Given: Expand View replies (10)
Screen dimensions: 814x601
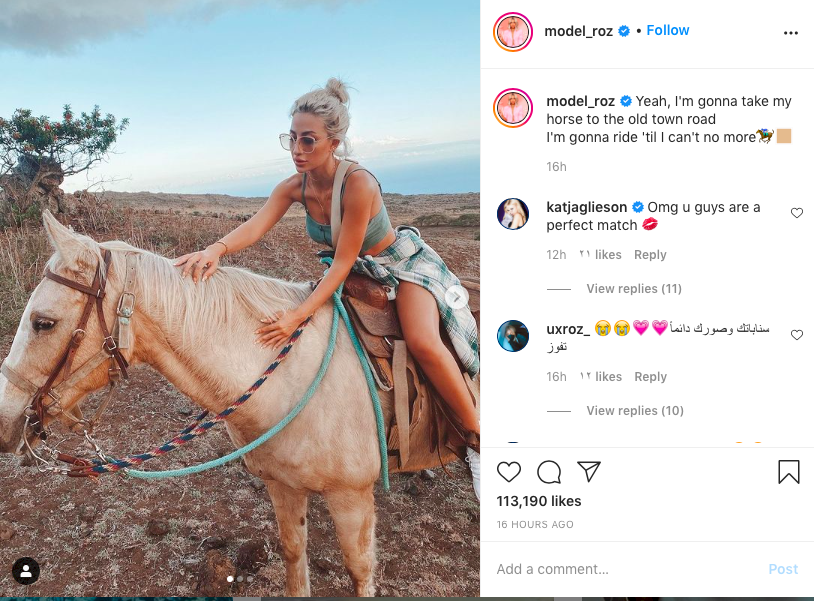Looking at the screenshot, I should (x=634, y=411).
